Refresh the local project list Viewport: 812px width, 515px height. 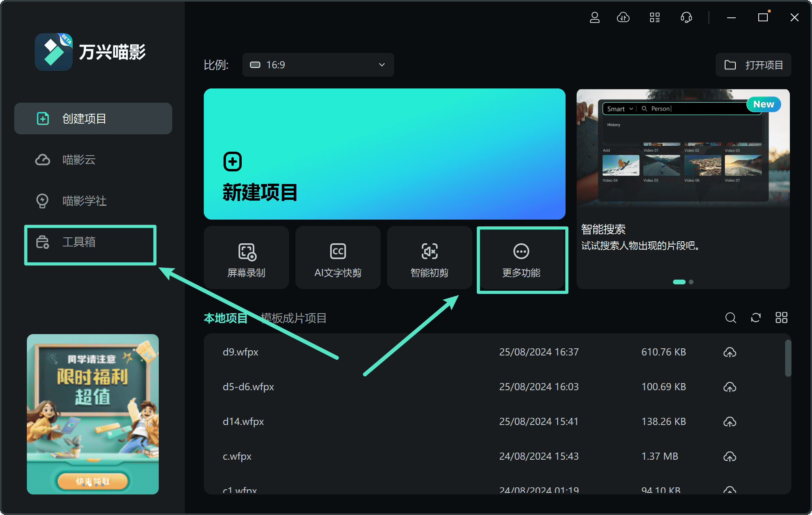(x=756, y=318)
